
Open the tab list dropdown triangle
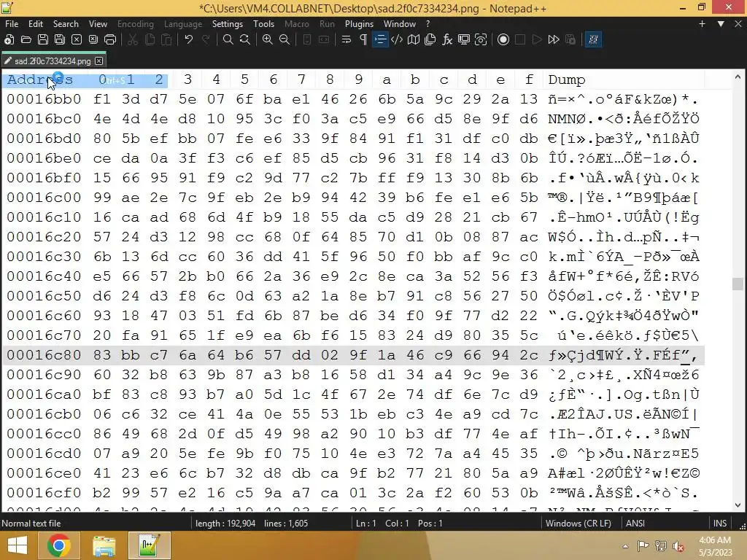click(x=721, y=24)
